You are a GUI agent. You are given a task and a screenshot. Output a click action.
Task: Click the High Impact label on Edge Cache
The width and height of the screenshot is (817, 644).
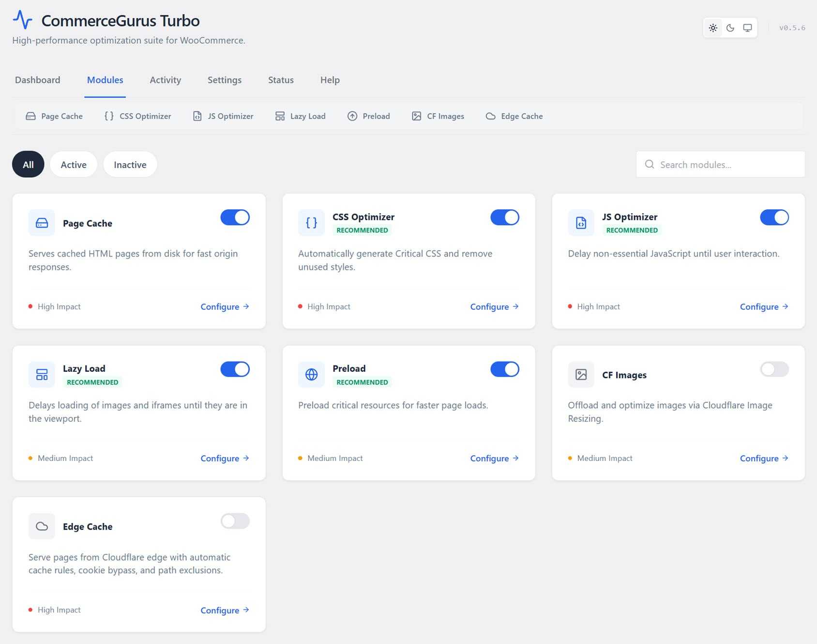tap(59, 610)
